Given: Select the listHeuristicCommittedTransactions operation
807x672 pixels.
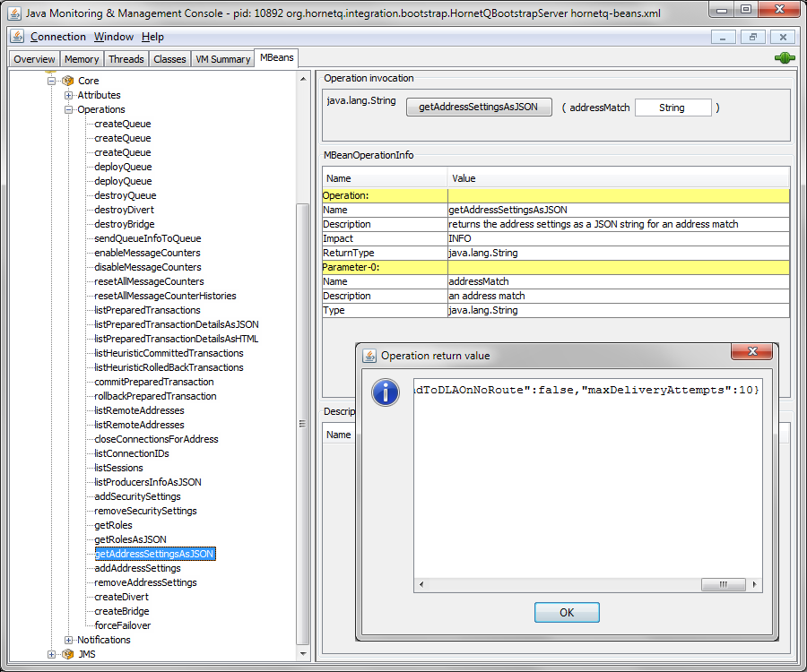Looking at the screenshot, I should [169, 353].
